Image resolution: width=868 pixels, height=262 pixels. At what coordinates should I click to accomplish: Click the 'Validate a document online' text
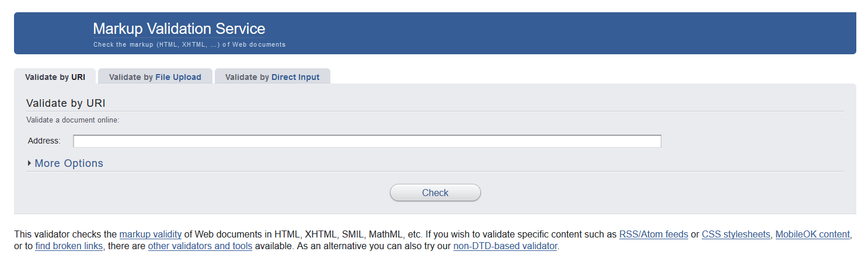point(73,120)
